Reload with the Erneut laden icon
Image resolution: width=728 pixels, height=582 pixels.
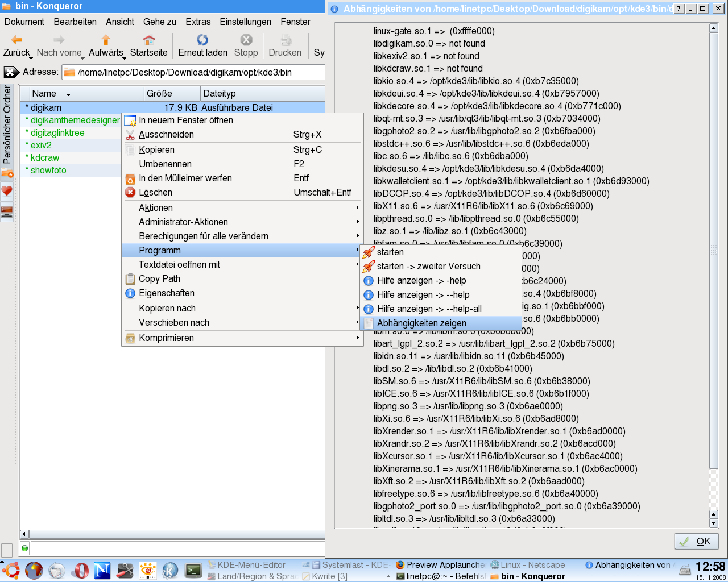pos(202,40)
